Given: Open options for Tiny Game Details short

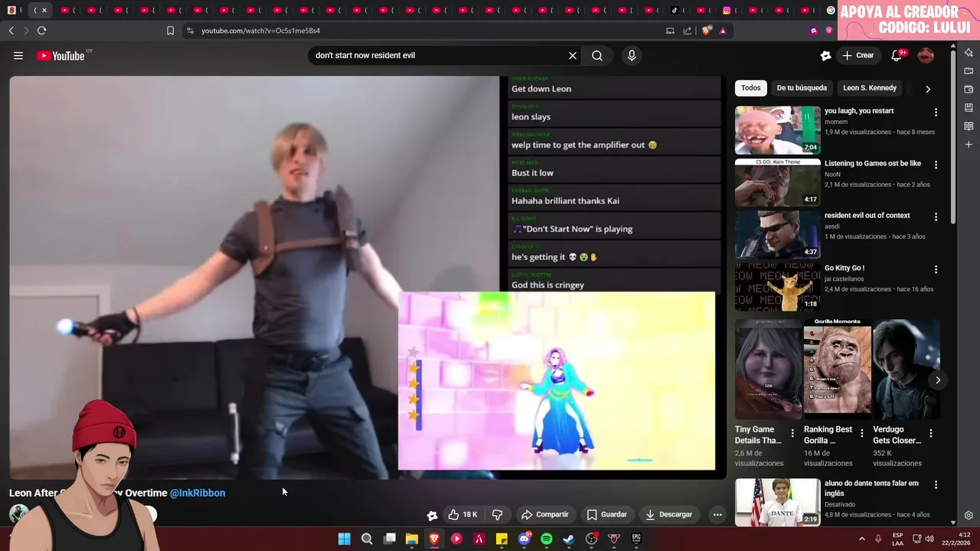Looking at the screenshot, I should tap(793, 433).
